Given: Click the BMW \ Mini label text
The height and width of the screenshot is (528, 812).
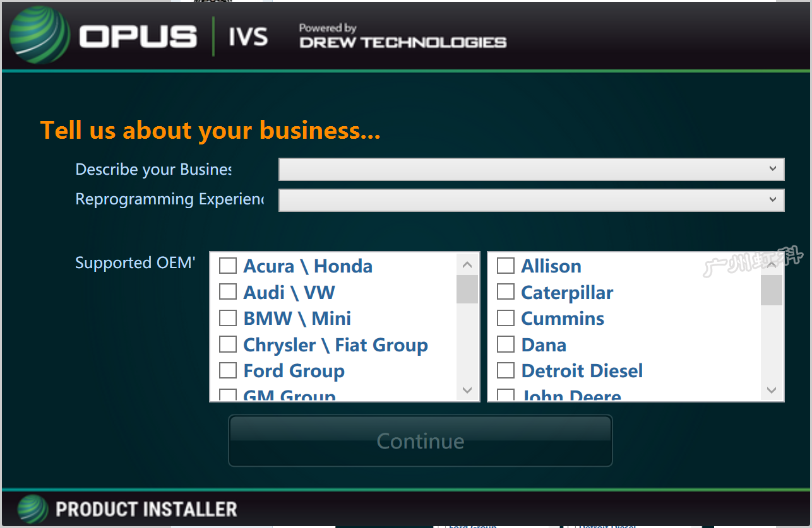Looking at the screenshot, I should (297, 319).
